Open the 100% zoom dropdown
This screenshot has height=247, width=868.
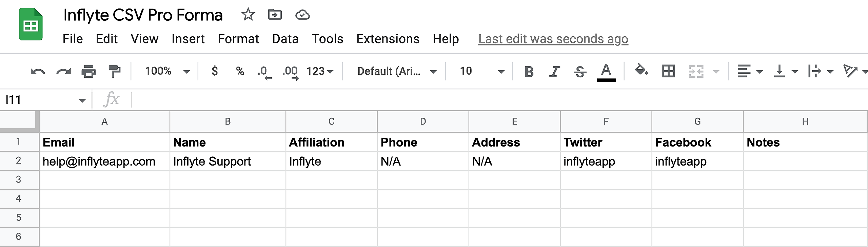167,71
